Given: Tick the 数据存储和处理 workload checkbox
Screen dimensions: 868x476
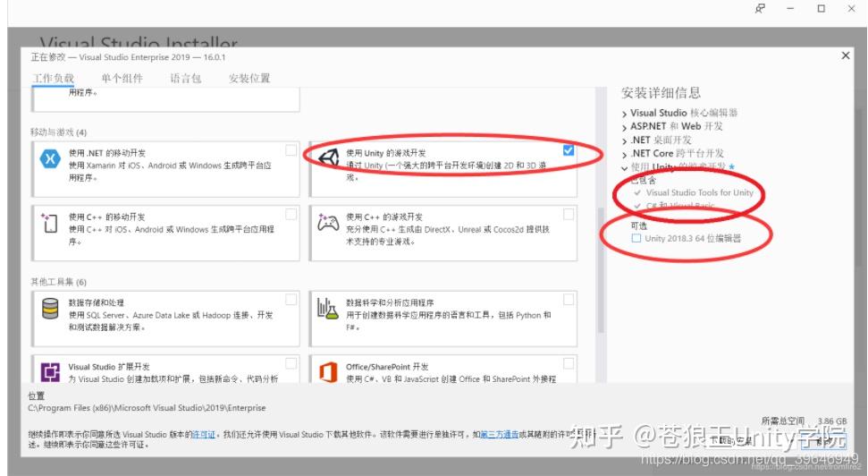Looking at the screenshot, I should (291, 299).
